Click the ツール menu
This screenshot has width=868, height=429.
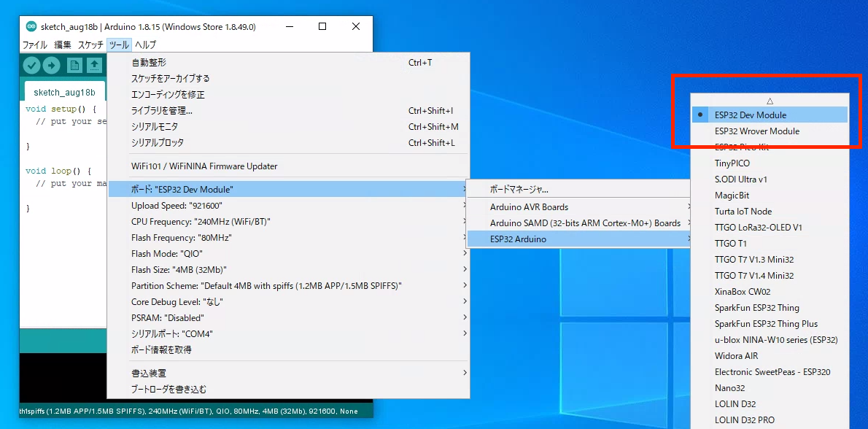[x=119, y=45]
